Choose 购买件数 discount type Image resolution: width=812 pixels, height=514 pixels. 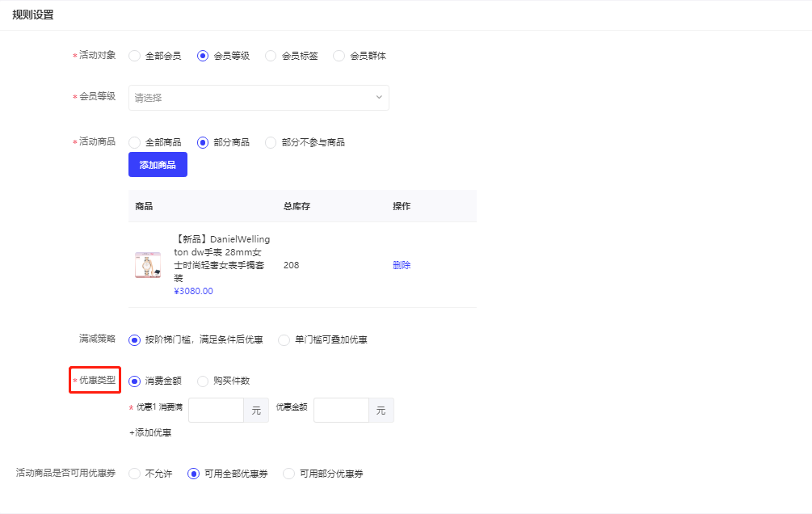point(203,381)
